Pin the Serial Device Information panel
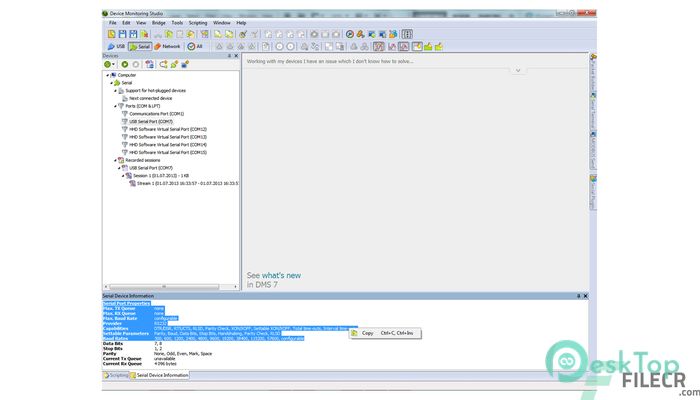 (x=579, y=296)
